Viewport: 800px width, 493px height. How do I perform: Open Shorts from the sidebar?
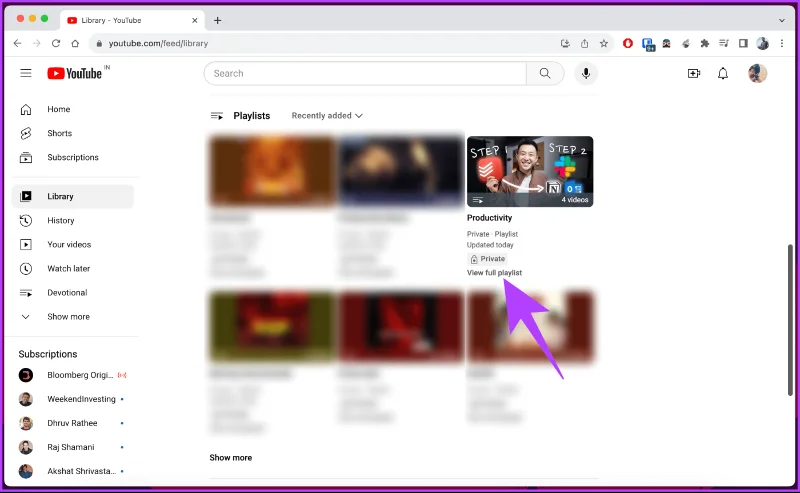(x=73, y=133)
